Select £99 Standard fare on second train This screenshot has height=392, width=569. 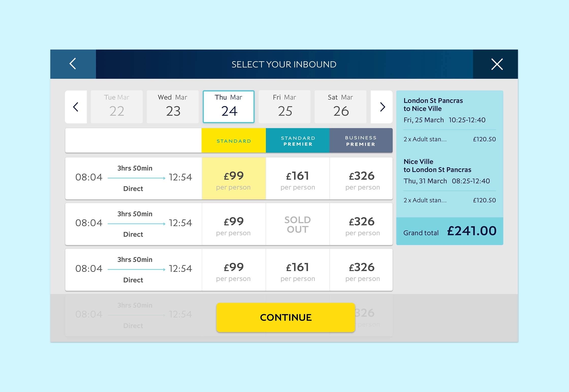click(234, 224)
